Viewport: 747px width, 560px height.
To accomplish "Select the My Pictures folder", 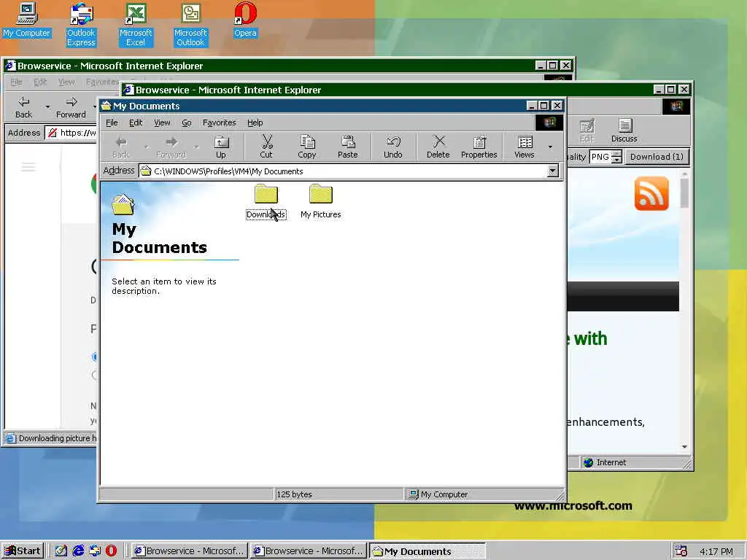I will 321,201.
